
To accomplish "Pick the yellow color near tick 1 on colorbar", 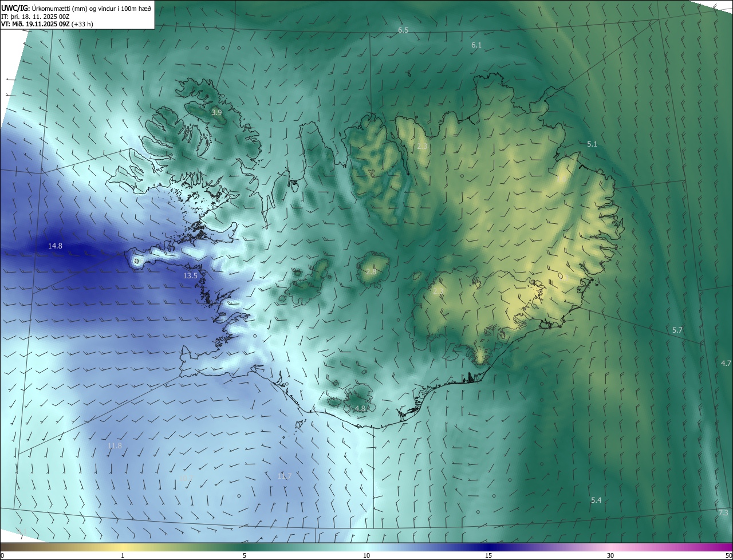I will tap(123, 547).
